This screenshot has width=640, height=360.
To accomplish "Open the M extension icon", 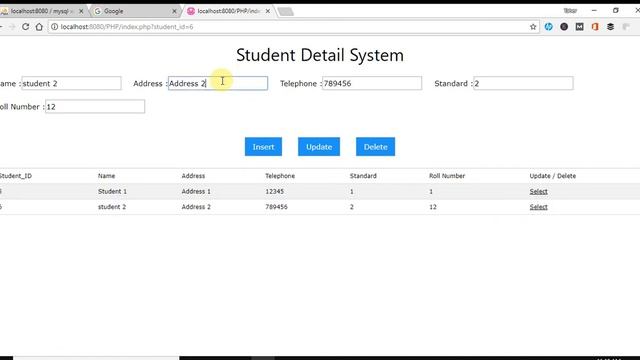I will pyautogui.click(x=580, y=27).
